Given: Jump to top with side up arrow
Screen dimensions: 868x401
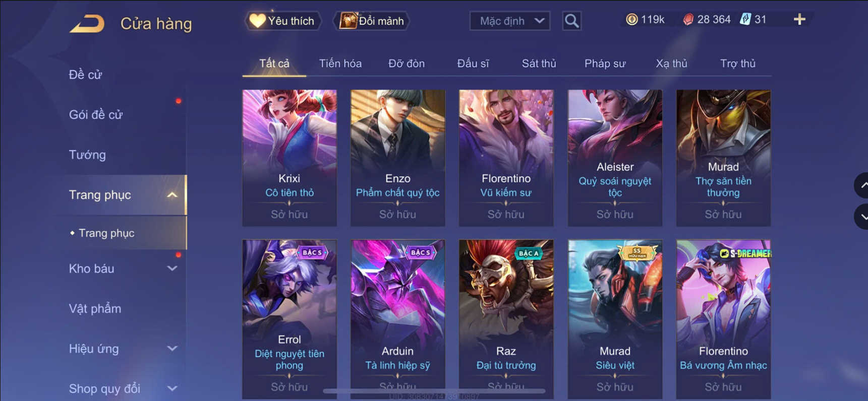Looking at the screenshot, I should (862, 185).
